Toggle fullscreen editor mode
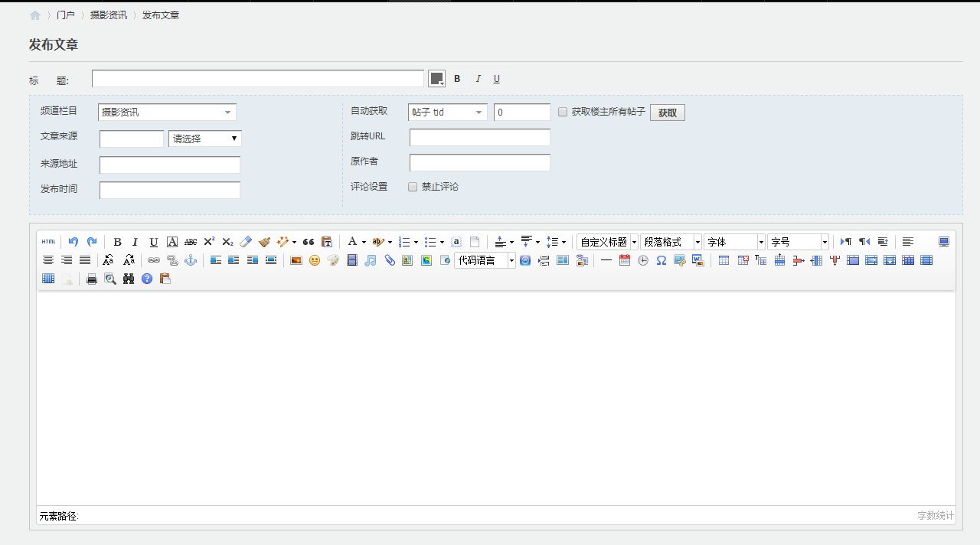This screenshot has height=545, width=980. click(x=944, y=242)
